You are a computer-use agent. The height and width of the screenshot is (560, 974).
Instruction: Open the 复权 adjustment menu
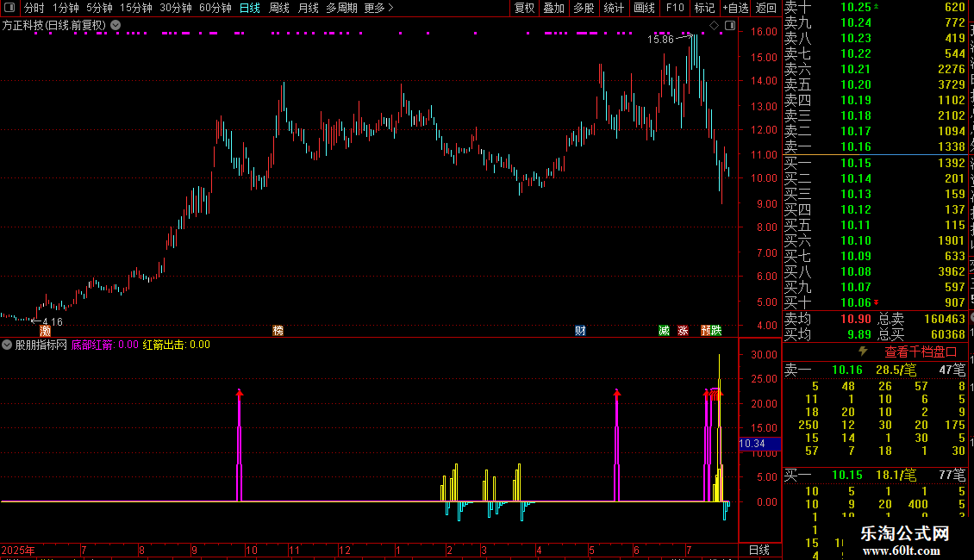tap(524, 8)
